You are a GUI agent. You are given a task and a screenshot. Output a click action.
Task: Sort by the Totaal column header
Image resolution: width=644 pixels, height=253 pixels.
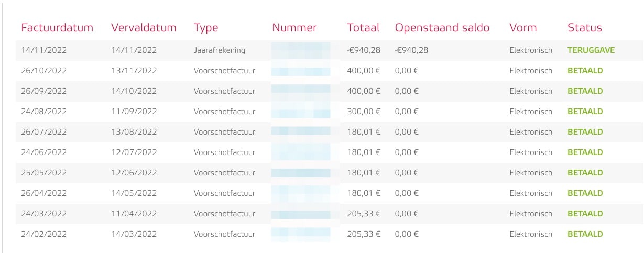[363, 28]
